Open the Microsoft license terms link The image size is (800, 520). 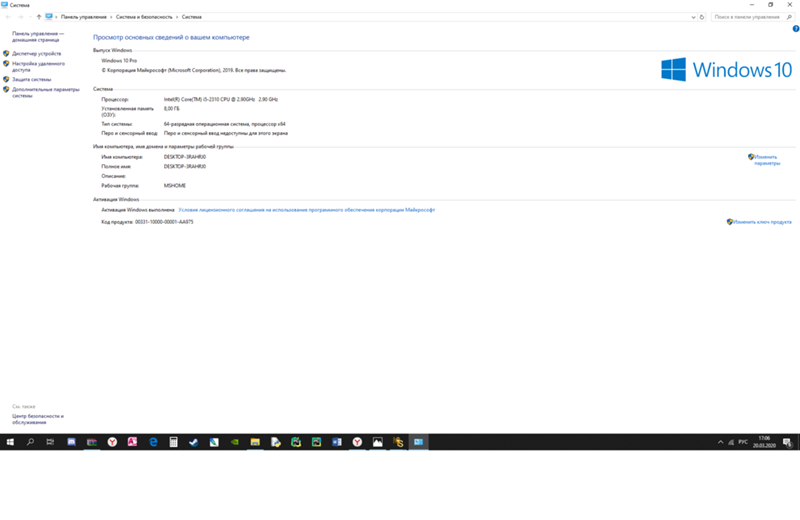click(x=307, y=210)
